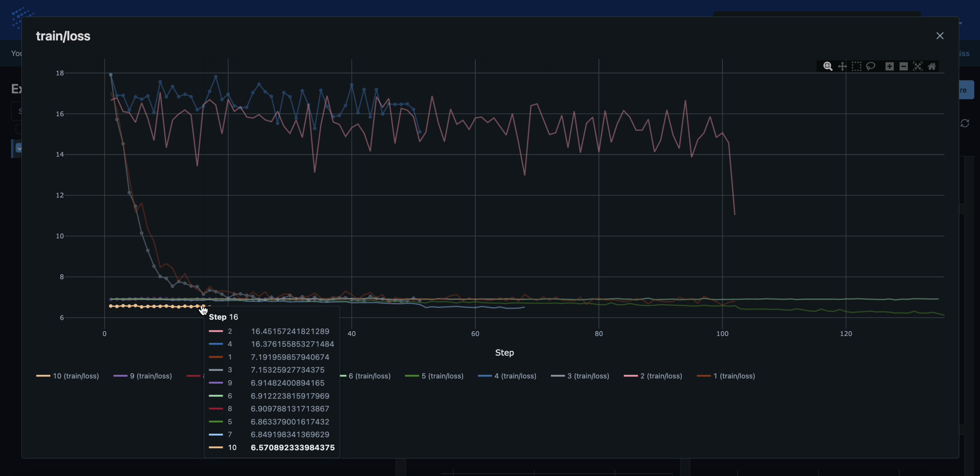The width and height of the screenshot is (980, 476).
Task: Toggle run 1 (train/loss) legend entry
Action: (x=726, y=376)
